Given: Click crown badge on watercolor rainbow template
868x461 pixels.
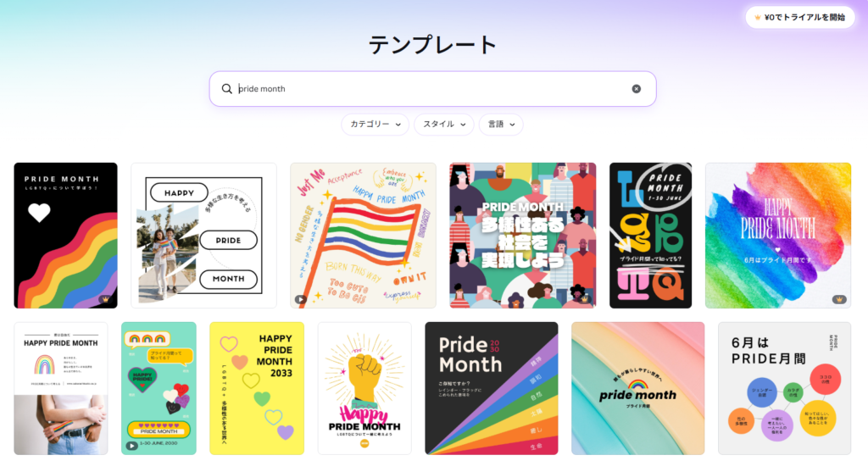Looking at the screenshot, I should coord(839,299).
